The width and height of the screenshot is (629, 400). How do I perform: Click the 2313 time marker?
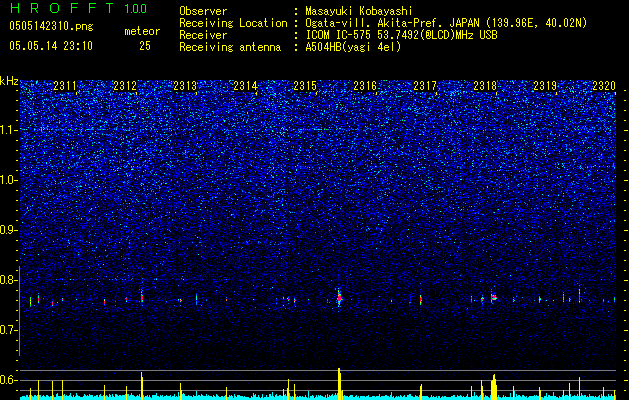click(185, 86)
